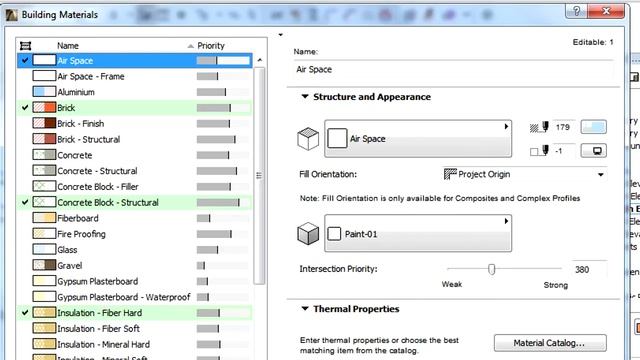
Task: Select the Air Space - Frame row
Action: click(x=135, y=76)
